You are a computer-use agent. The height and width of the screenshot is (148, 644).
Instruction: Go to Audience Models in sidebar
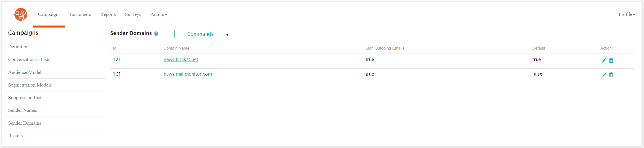point(26,72)
